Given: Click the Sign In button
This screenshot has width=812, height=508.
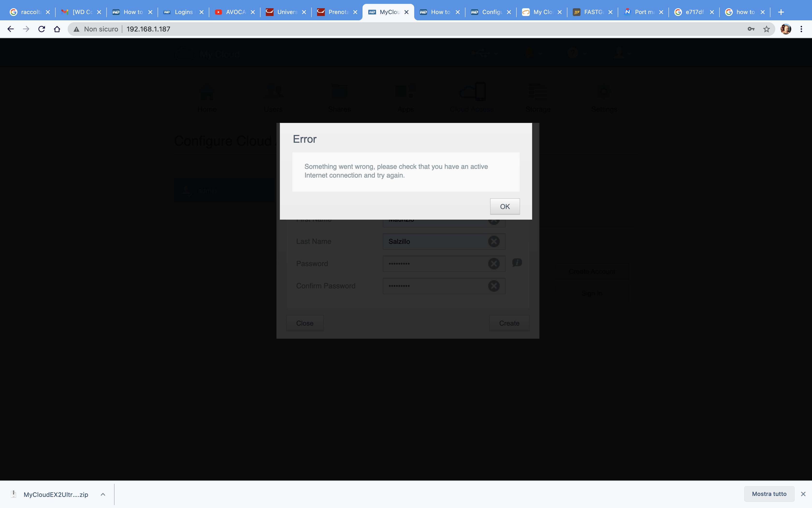Looking at the screenshot, I should 592,293.
